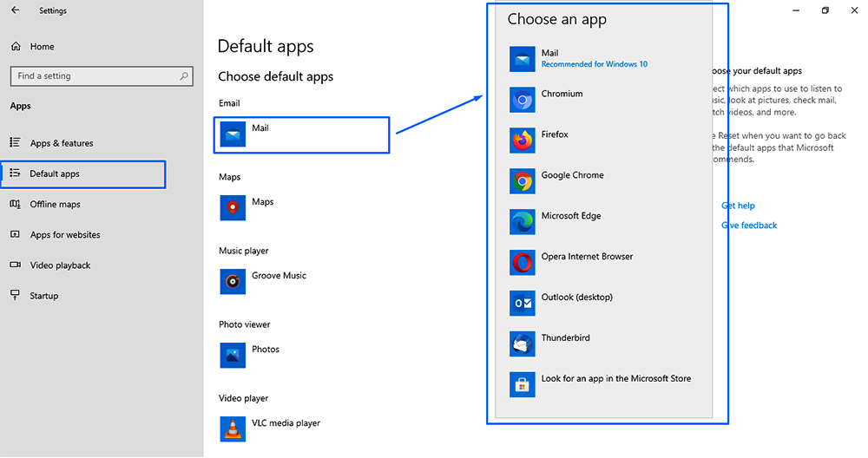
Task: Click the back arrow in Settings
Action: tap(15, 10)
